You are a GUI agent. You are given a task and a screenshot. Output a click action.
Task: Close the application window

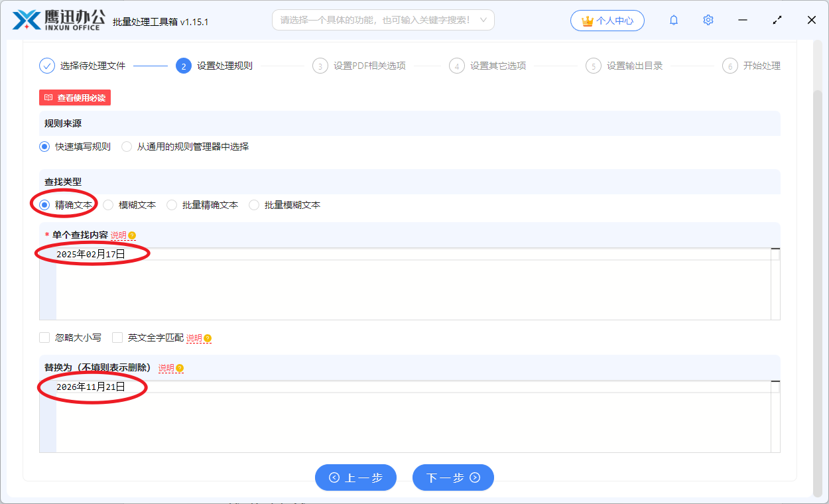[812, 21]
